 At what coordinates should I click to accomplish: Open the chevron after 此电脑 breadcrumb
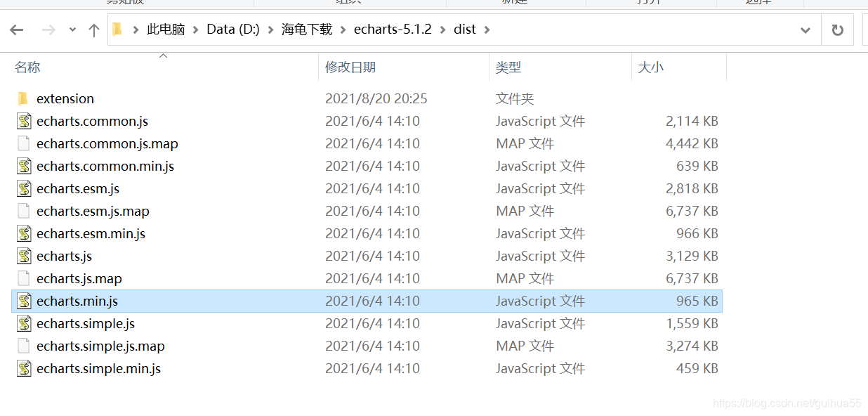click(195, 30)
